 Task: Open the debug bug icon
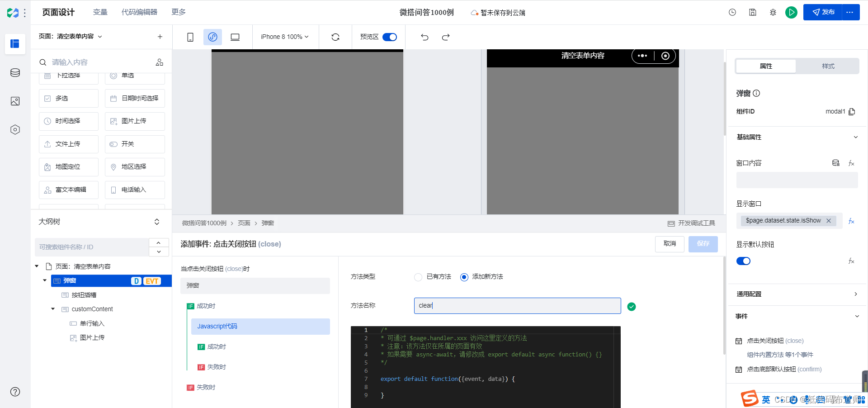click(773, 12)
